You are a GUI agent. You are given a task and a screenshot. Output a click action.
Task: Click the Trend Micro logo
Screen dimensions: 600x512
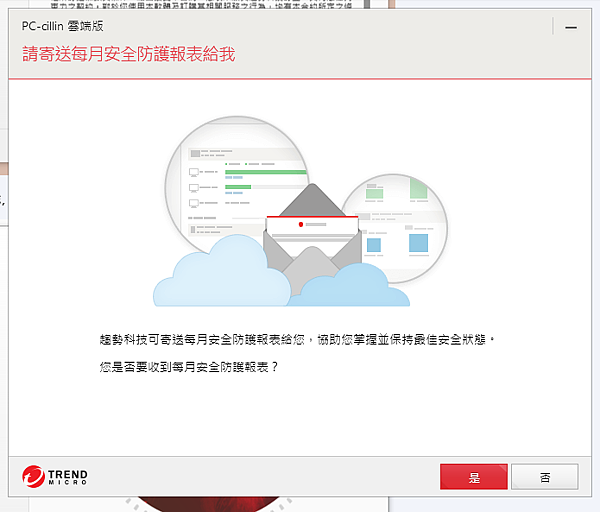55,476
